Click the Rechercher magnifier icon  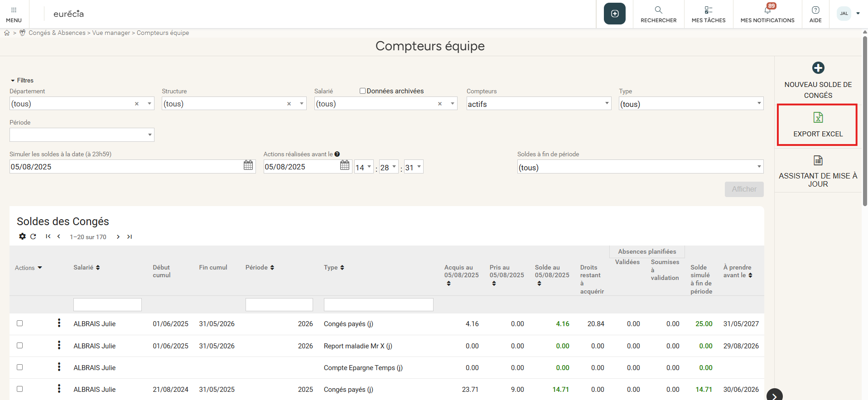click(658, 10)
